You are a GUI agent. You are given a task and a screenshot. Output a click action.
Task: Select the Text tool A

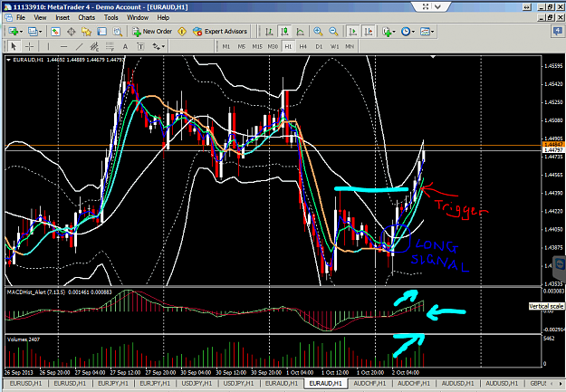click(125, 46)
